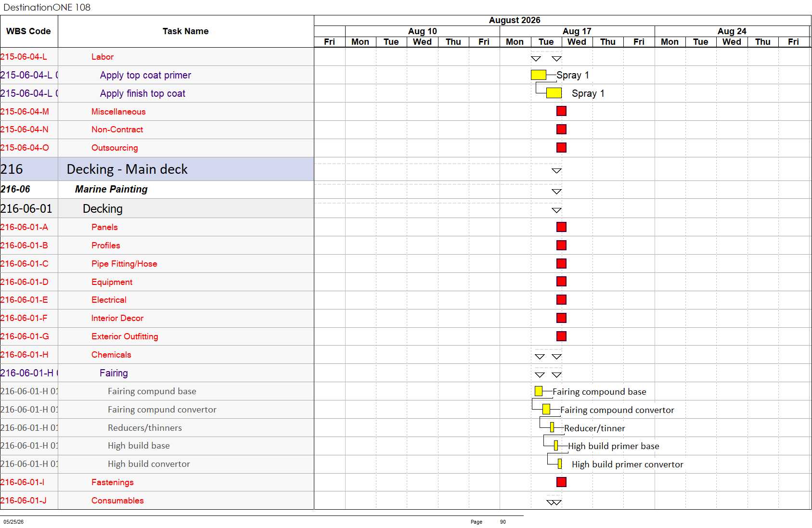The image size is (812, 528).
Task: Select the Pipe Fitting/Hose task name
Action: click(x=124, y=264)
